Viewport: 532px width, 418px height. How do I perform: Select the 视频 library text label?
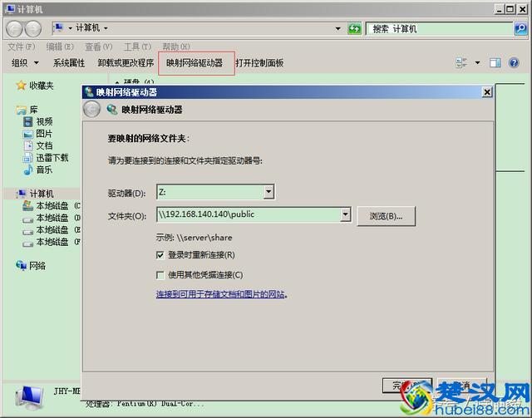click(44, 121)
